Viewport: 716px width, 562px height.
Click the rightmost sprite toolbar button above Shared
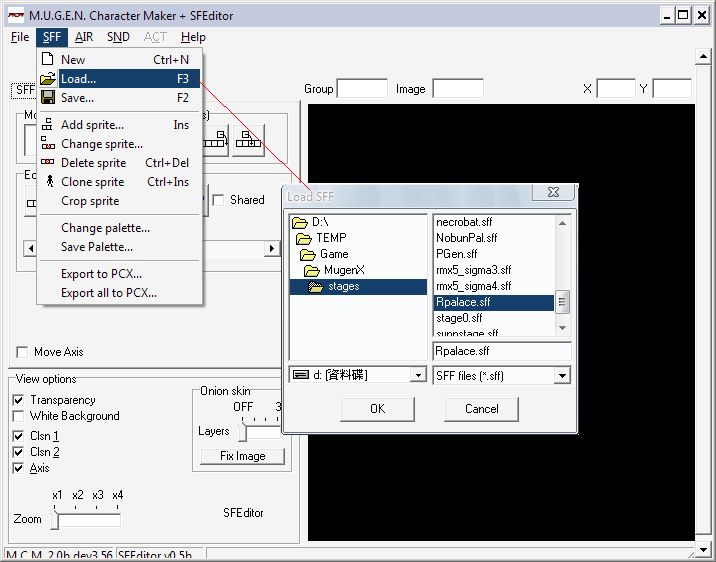click(x=248, y=141)
